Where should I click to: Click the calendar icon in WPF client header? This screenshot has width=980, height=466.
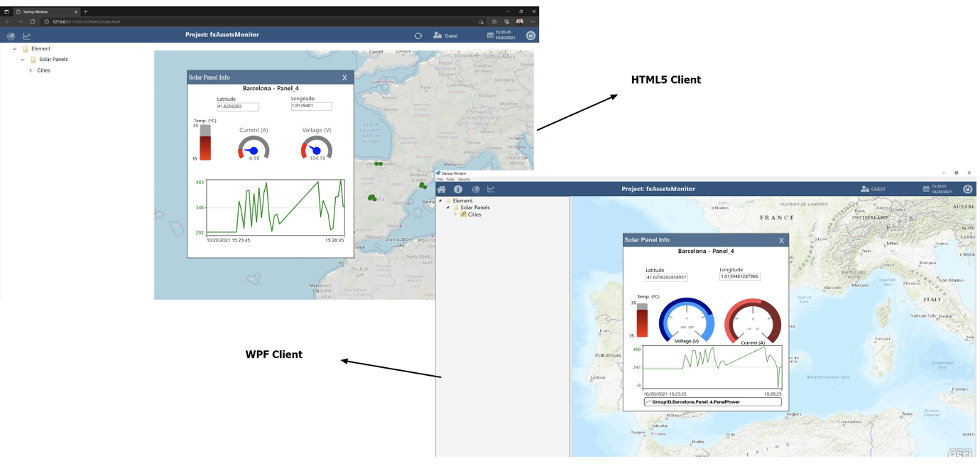point(926,189)
